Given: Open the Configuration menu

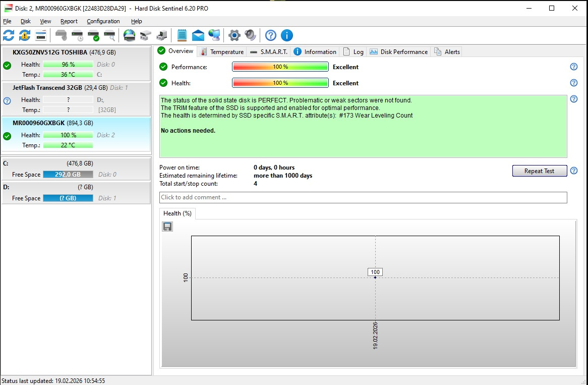Looking at the screenshot, I should [103, 21].
